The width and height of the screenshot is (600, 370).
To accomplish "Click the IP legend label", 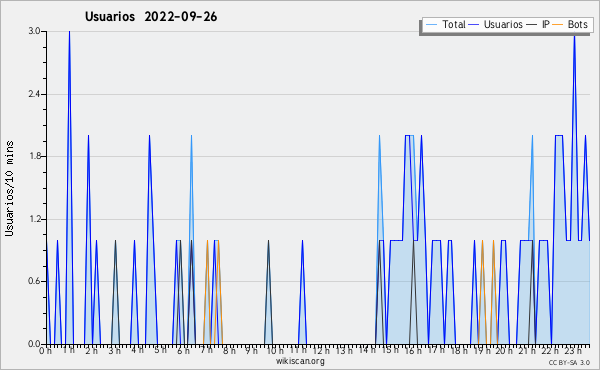I will point(546,24).
